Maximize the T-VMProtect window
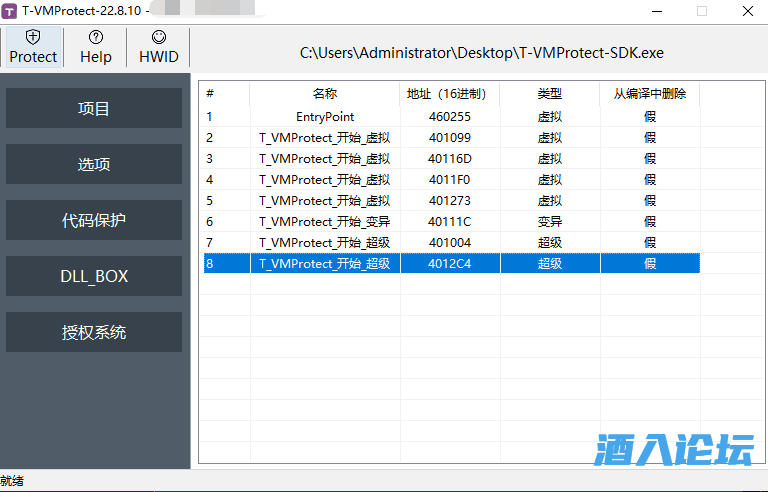 [x=701, y=11]
